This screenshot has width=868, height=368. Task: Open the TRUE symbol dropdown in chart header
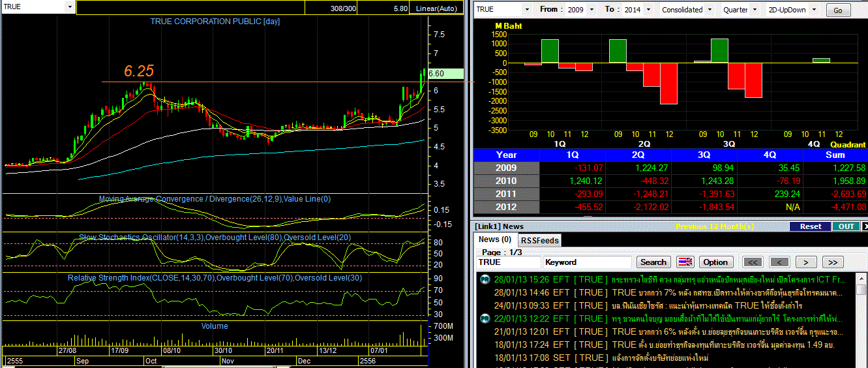click(x=70, y=7)
